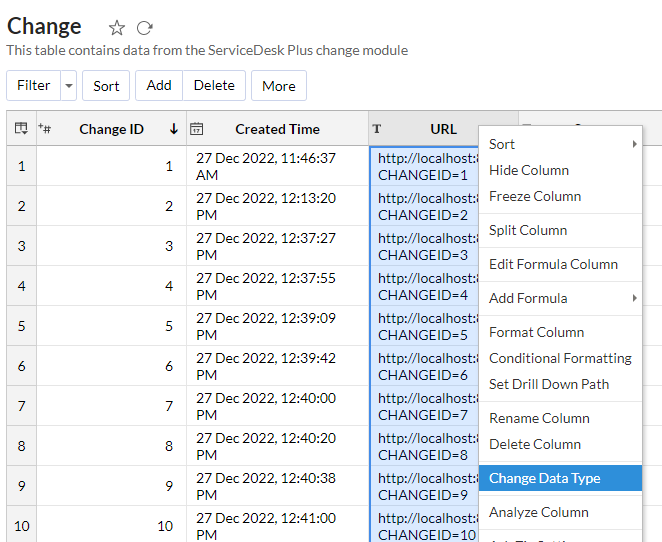Viewport: 662px width, 542px height.
Task: Click the date type icon on Created Time
Action: tap(197, 128)
